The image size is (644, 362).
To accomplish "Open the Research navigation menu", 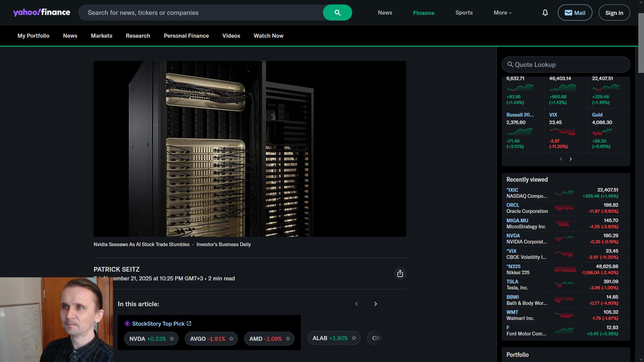I will [x=138, y=36].
